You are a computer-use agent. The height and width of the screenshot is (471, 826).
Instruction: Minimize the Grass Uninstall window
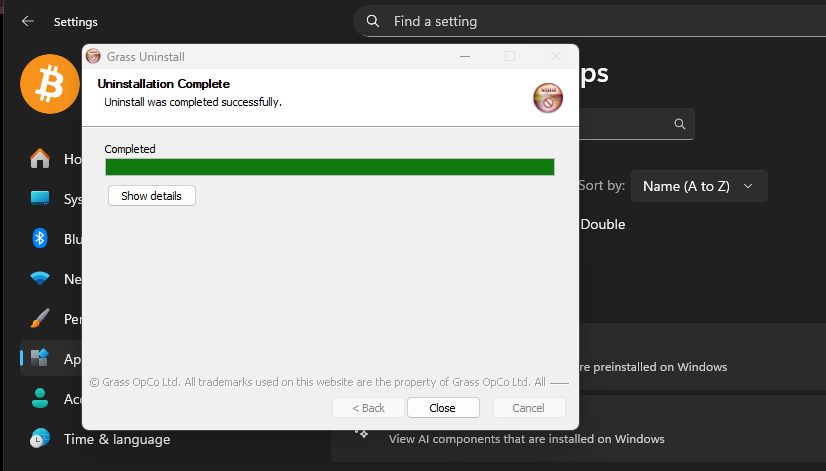(x=465, y=56)
